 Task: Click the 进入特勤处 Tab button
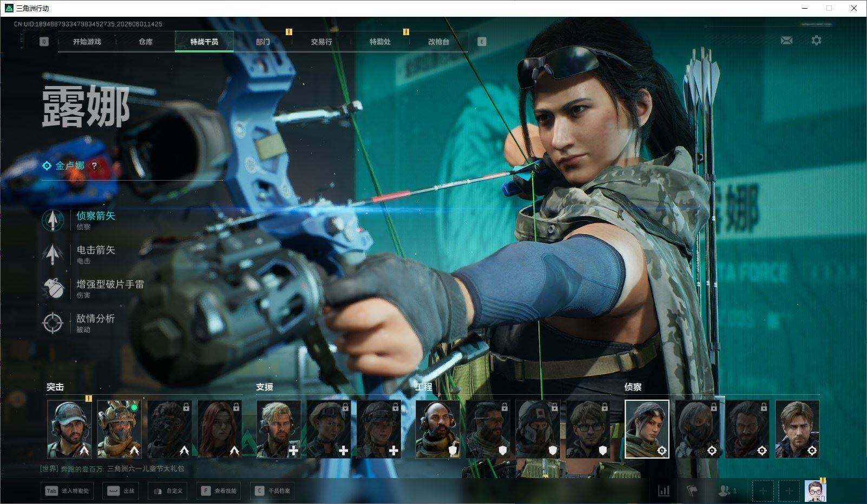[66, 491]
